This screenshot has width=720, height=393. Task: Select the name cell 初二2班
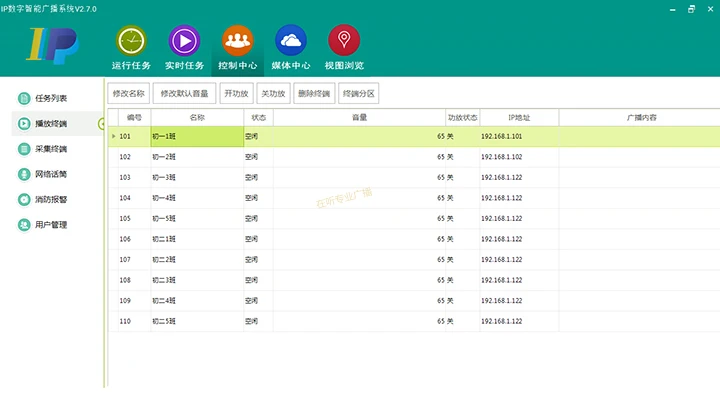click(x=197, y=259)
